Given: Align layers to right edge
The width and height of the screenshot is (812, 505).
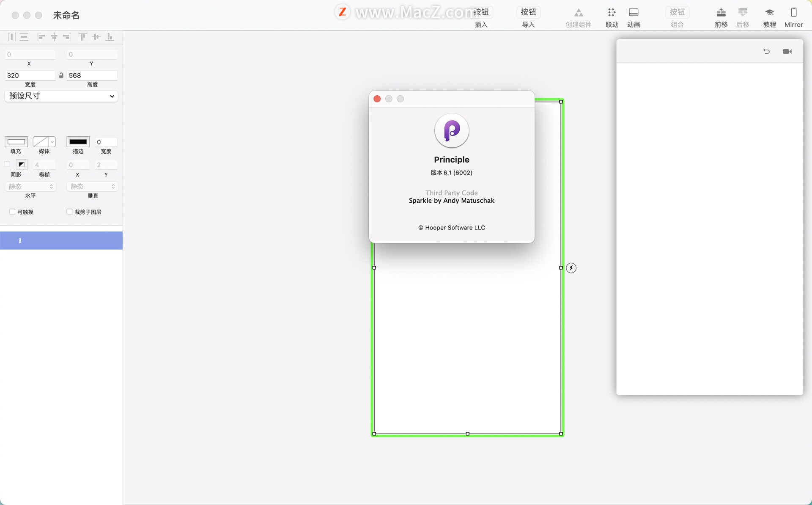Looking at the screenshot, I should tap(67, 37).
